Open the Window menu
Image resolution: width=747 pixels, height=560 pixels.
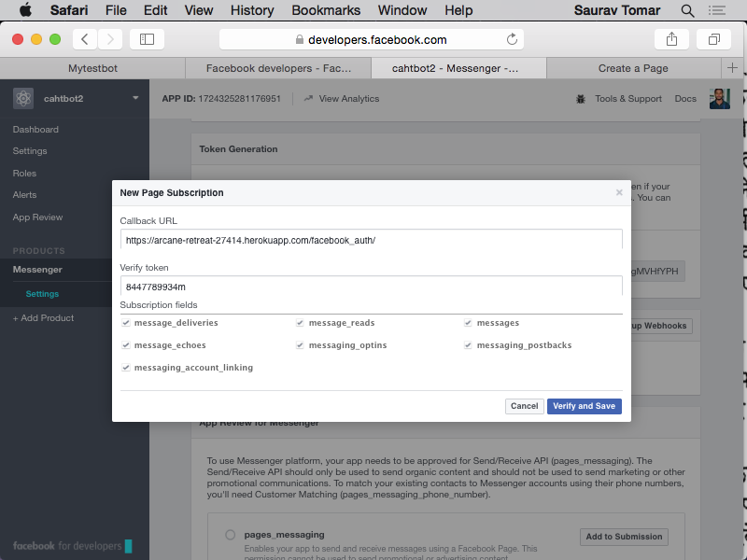click(402, 10)
